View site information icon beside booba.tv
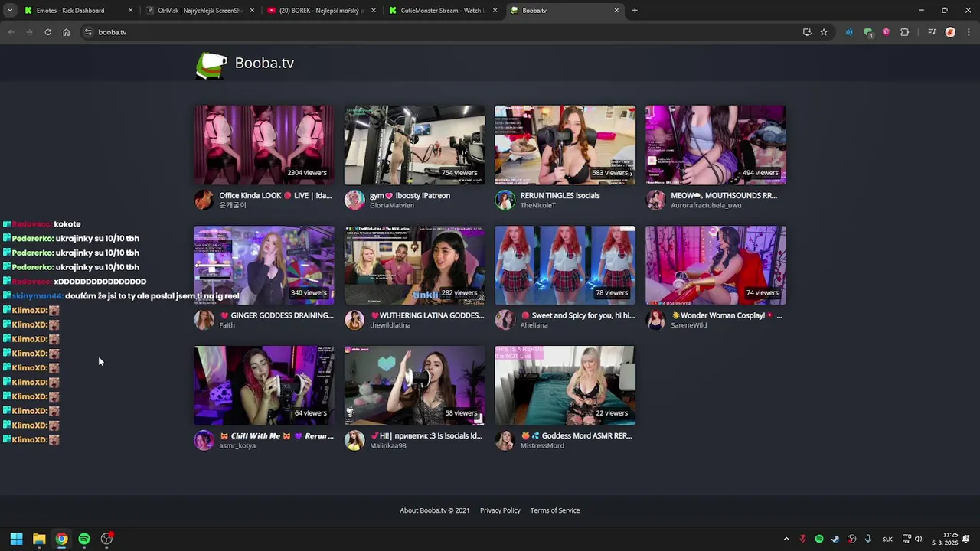The image size is (980, 551). (88, 32)
